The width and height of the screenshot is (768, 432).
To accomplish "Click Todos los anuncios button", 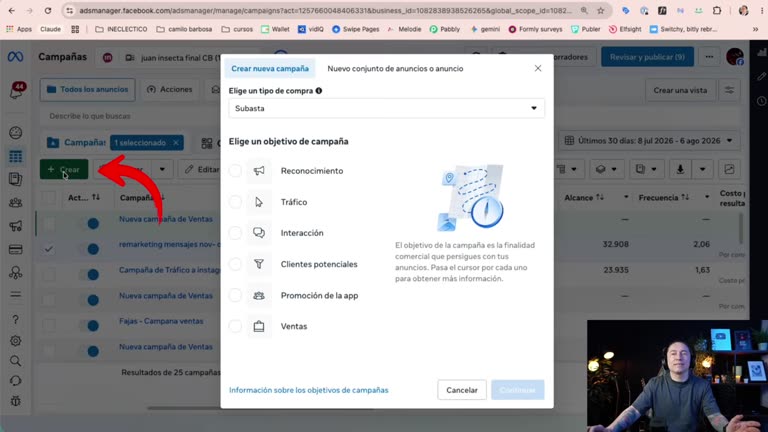I will 87,90.
